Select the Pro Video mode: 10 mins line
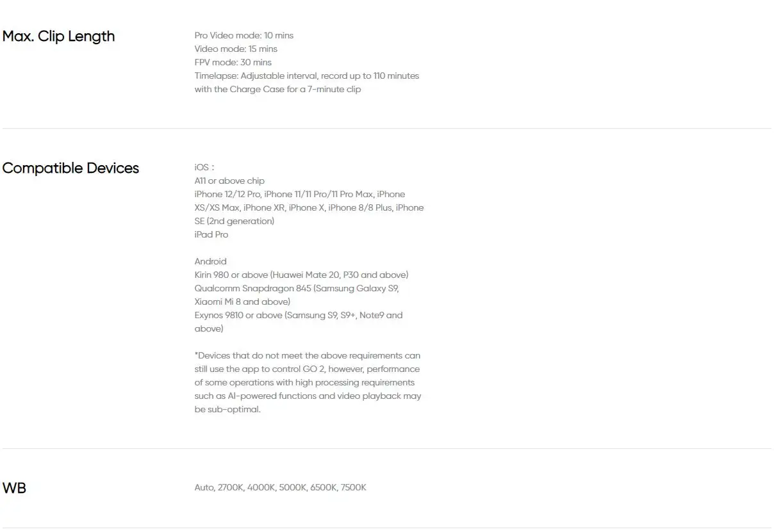This screenshot has height=532, width=774. click(x=244, y=35)
